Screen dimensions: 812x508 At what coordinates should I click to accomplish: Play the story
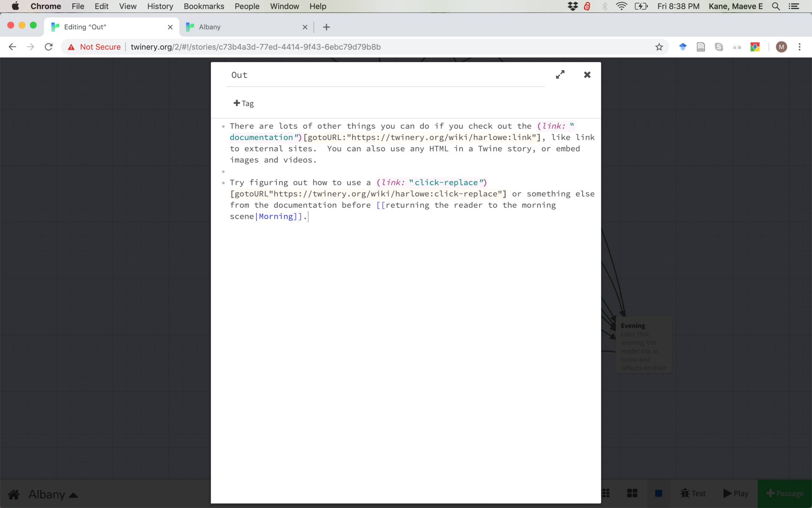tap(736, 493)
